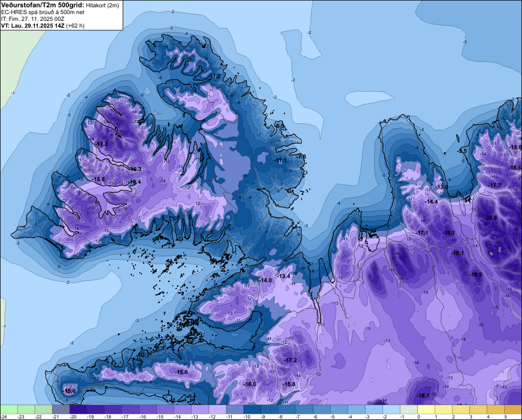
Task: Click the valid time "VT: Lau. 29.11.2025 14Z"
Action: point(33,25)
